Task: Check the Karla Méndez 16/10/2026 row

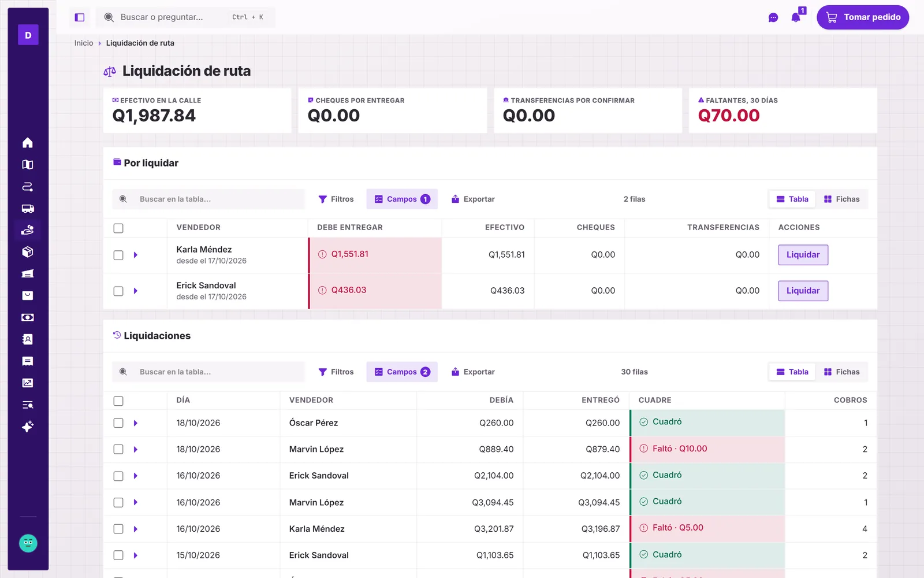Action: pos(118,529)
